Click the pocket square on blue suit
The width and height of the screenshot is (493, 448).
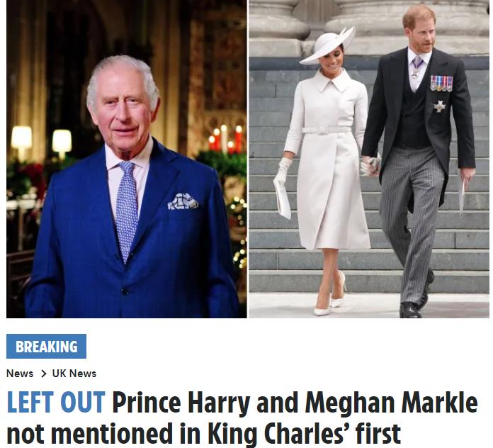(183, 201)
